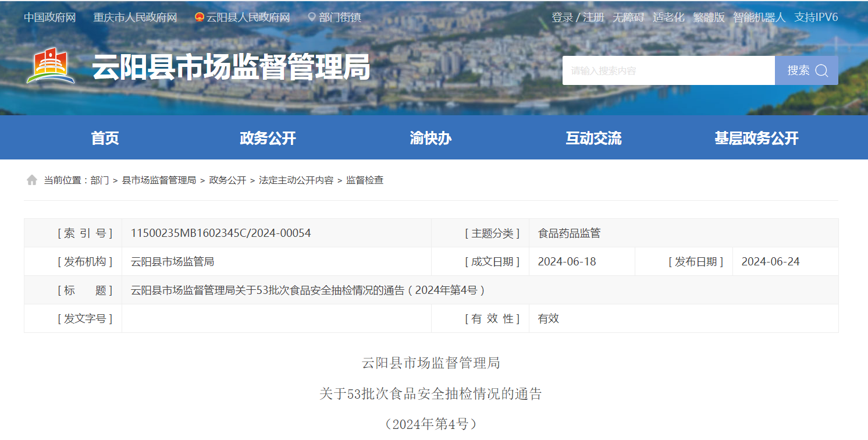Open 重庆市人民政府网 link

coord(135,17)
